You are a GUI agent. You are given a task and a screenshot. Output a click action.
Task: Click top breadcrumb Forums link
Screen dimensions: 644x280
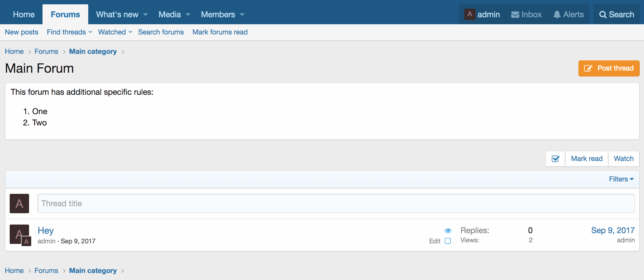point(46,51)
